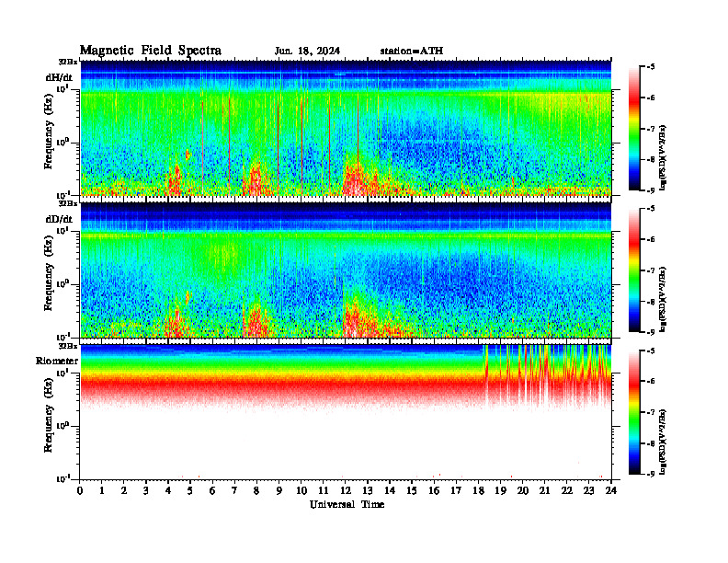Click the Riometer spectrogram plot
Image resolution: width=728 pixels, height=563 pixels.
[346, 412]
